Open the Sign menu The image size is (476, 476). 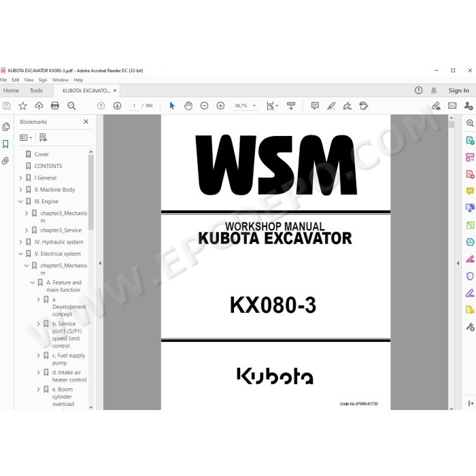tap(43, 80)
